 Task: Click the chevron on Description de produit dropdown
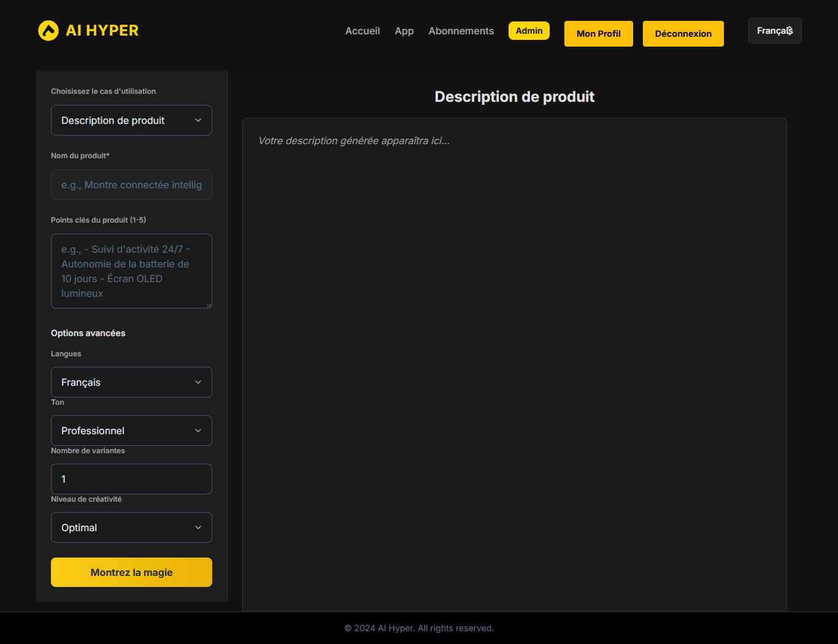point(198,120)
